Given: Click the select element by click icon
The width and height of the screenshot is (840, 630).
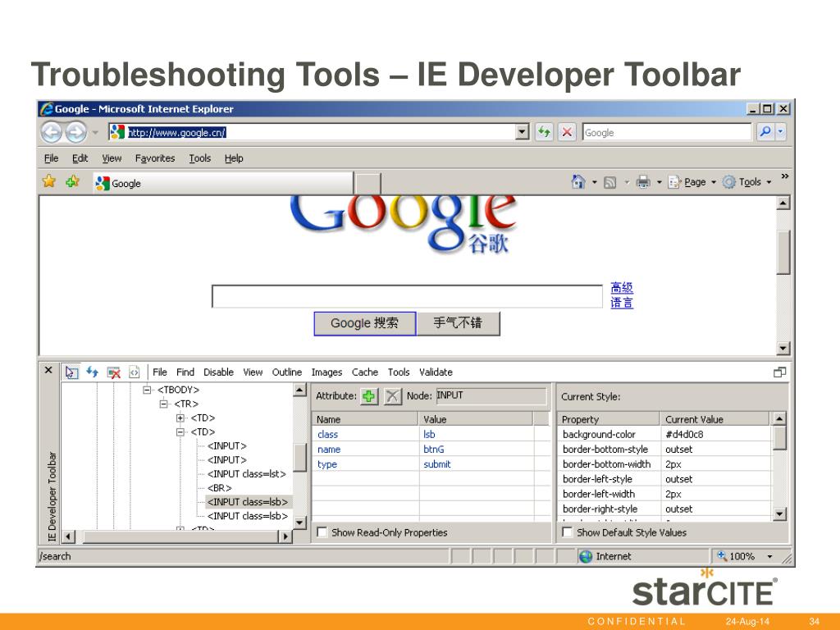Looking at the screenshot, I should coord(71,372).
